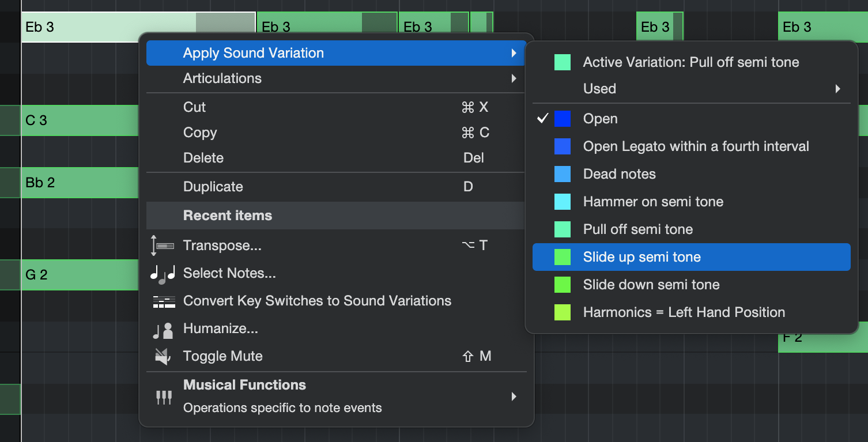Select Hammer on semi tone variation
This screenshot has height=442, width=868.
pos(692,202)
